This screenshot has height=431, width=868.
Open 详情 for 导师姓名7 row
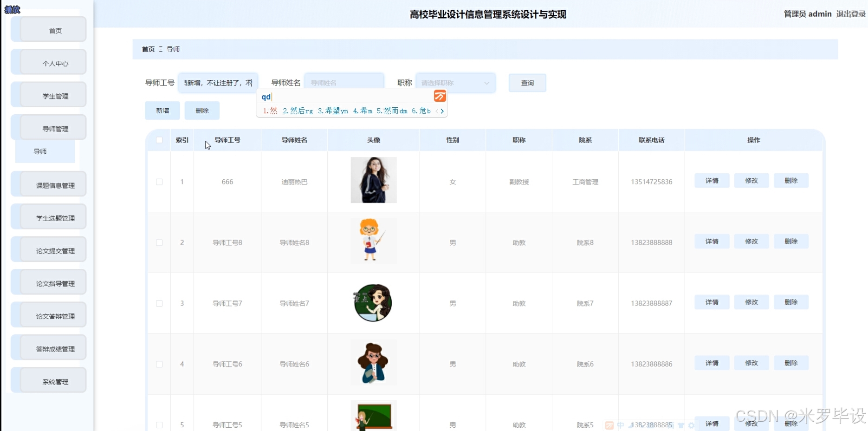[x=712, y=302]
